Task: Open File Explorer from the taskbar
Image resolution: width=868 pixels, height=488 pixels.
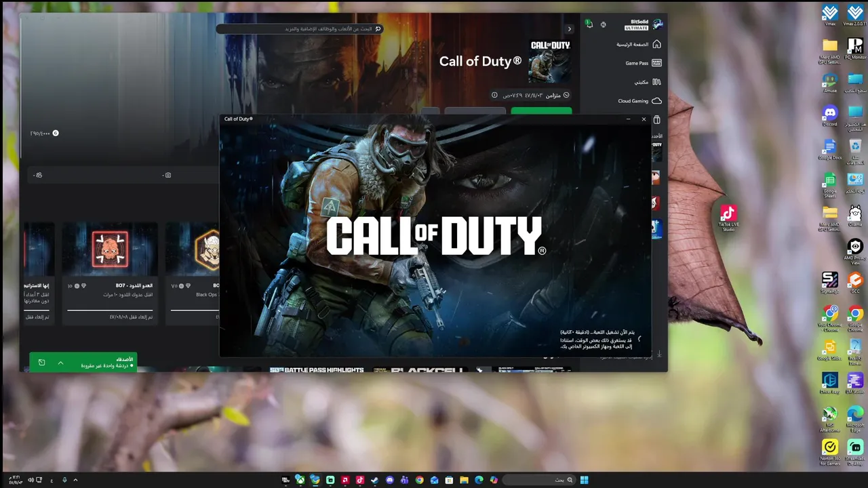Action: tap(465, 480)
